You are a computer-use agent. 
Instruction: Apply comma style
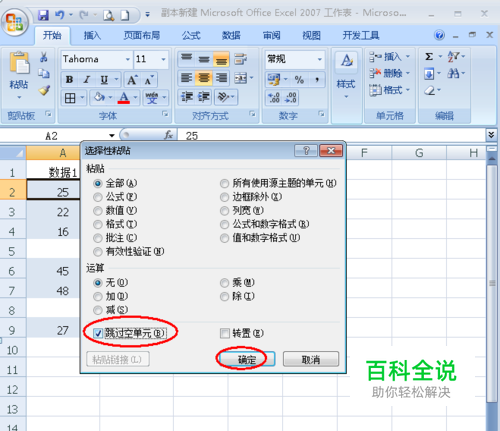coord(317,79)
